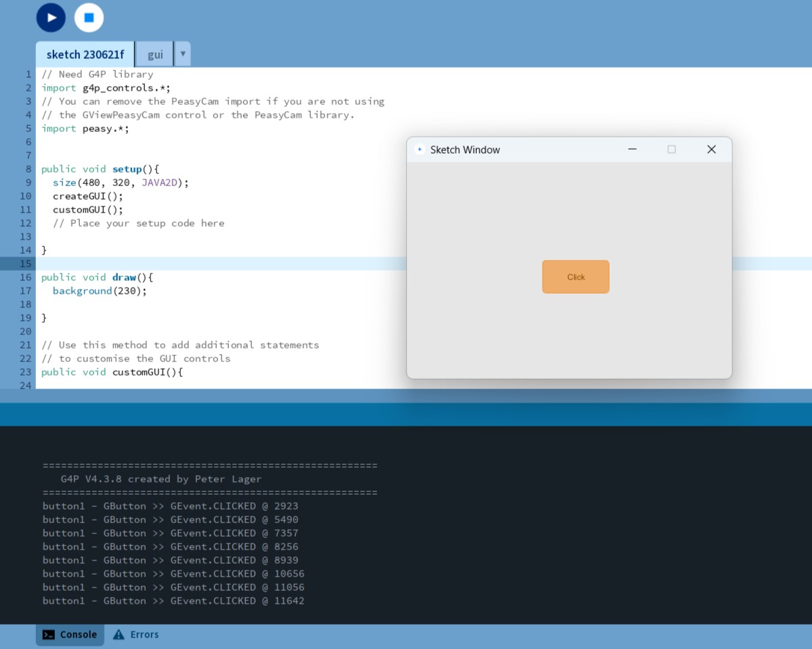The width and height of the screenshot is (812, 649).
Task: Close the Sketch Window
Action: click(x=712, y=149)
